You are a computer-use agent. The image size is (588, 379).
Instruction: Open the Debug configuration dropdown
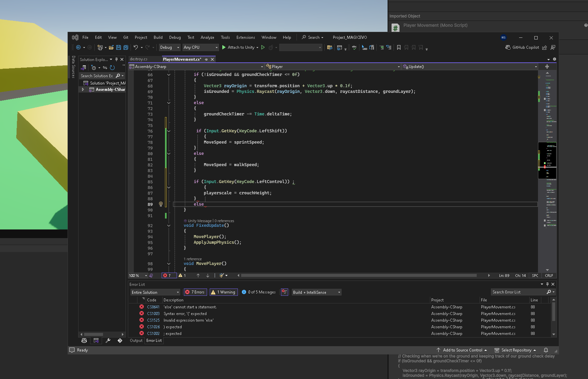click(170, 47)
